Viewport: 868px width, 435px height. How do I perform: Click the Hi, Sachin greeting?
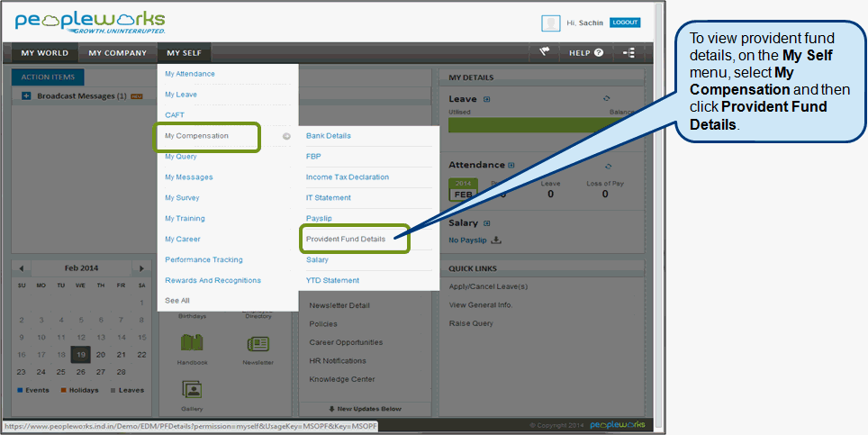pos(584,23)
